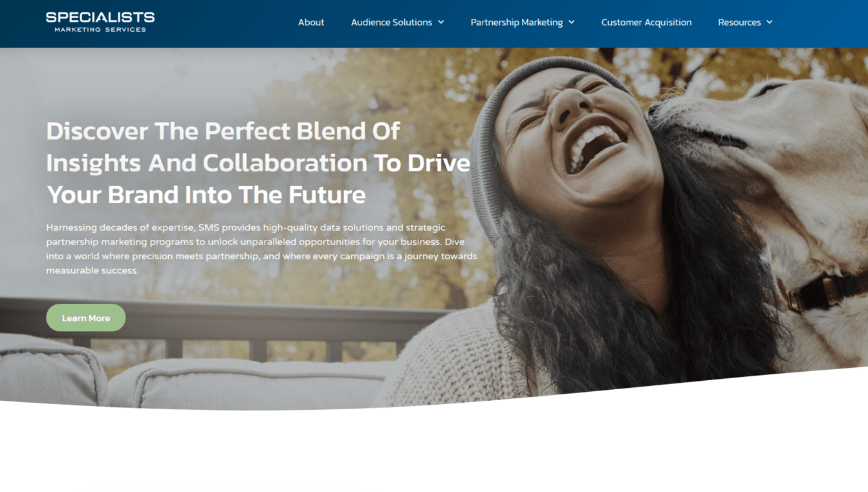Click the Audience Solutions menu label
The image size is (868, 492).
tap(391, 22)
